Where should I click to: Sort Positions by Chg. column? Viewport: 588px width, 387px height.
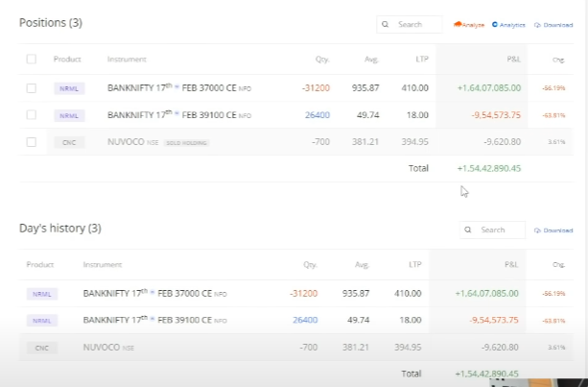click(x=558, y=60)
